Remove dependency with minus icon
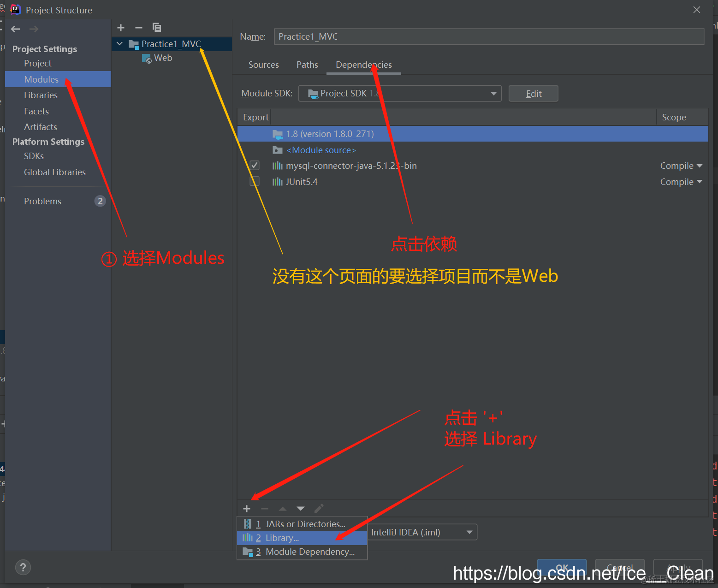The height and width of the screenshot is (588, 718). pyautogui.click(x=264, y=509)
